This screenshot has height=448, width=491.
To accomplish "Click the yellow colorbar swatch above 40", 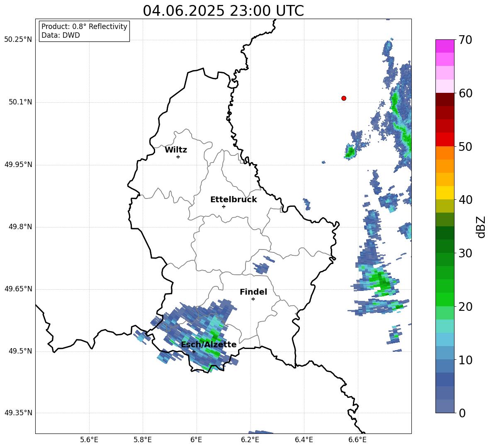I will click(x=445, y=193).
